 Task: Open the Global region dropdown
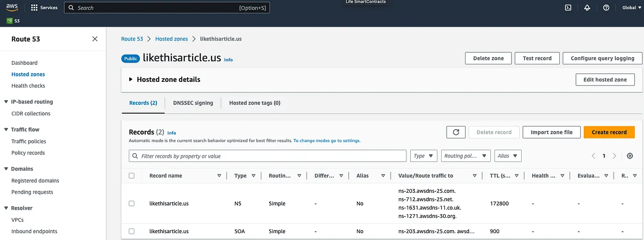coord(631,8)
